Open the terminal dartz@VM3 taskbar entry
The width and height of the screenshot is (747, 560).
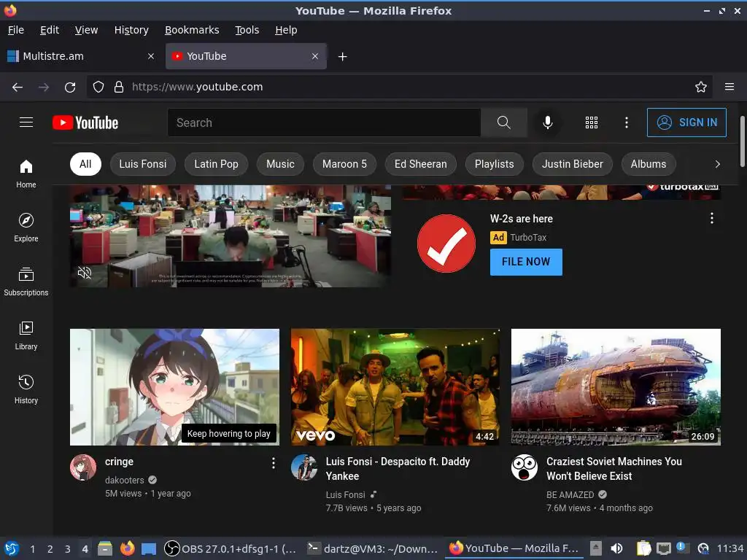click(372, 549)
